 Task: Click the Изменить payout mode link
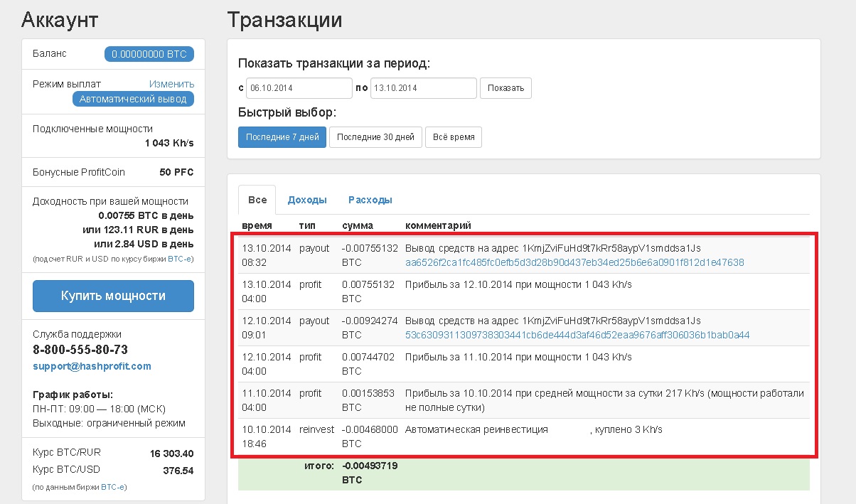coord(171,84)
